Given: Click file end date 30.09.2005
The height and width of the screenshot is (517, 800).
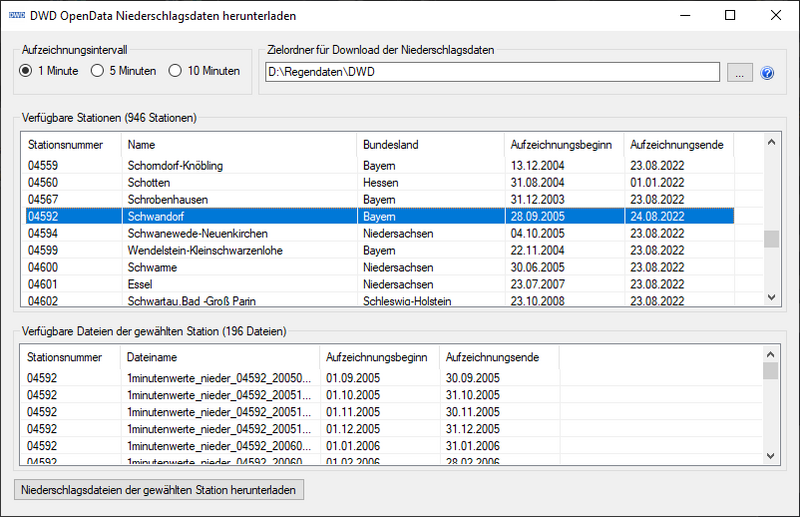Looking at the screenshot, I should coord(472,378).
